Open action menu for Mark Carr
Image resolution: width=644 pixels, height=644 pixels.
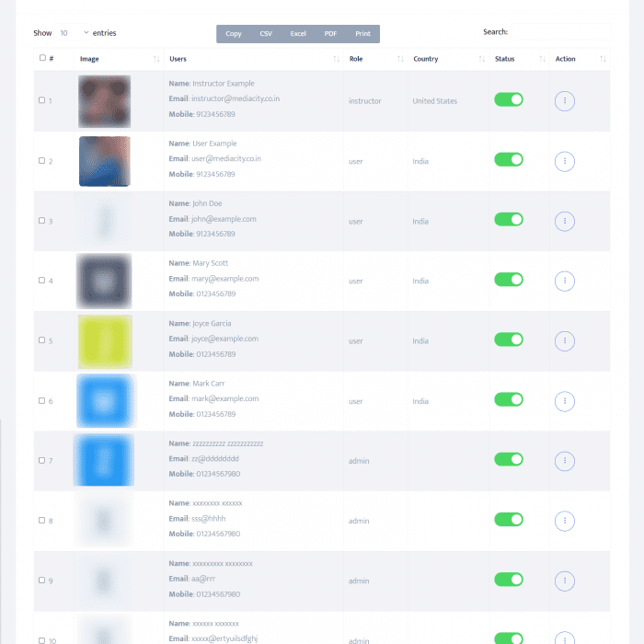coord(565,401)
